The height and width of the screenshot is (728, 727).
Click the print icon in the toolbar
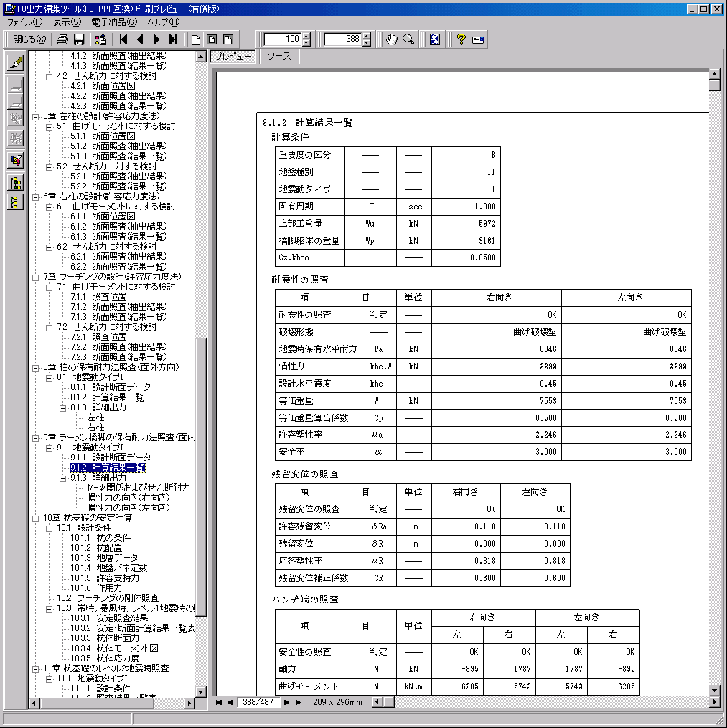62,39
